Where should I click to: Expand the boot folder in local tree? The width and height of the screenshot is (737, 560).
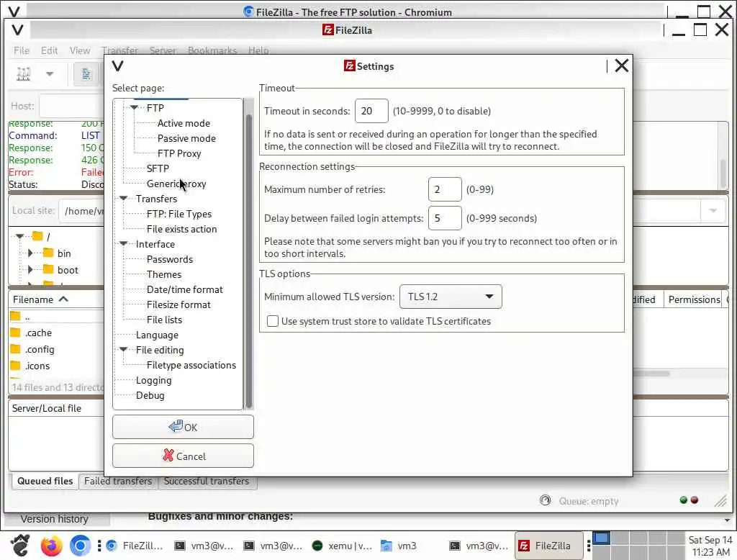coord(30,269)
